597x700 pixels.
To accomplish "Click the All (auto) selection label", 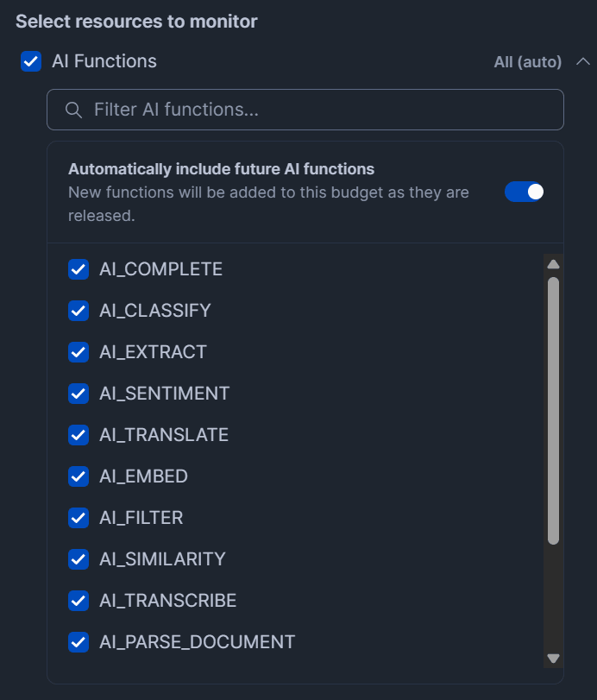I will [x=527, y=62].
